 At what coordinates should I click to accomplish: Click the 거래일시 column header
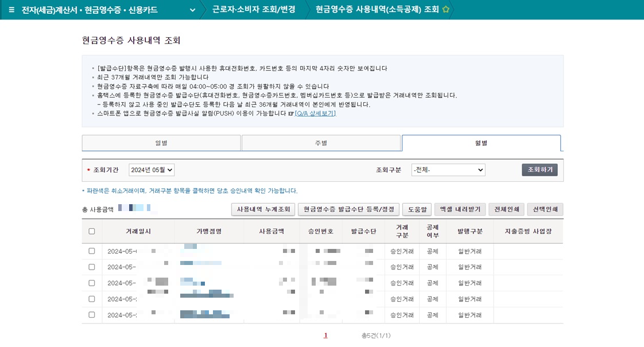tap(138, 231)
